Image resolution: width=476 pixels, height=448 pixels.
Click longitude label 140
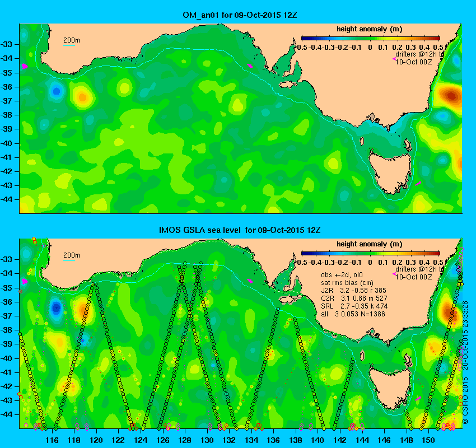(x=318, y=440)
